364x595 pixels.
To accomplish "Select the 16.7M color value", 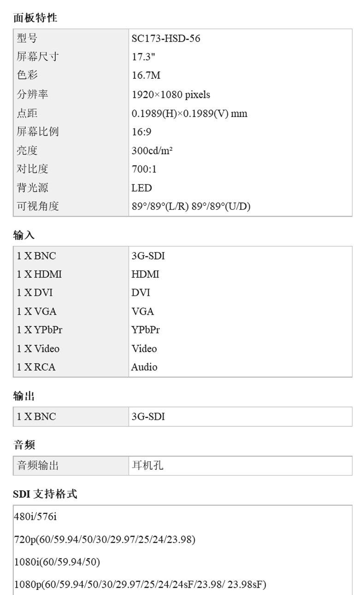I will tap(146, 76).
